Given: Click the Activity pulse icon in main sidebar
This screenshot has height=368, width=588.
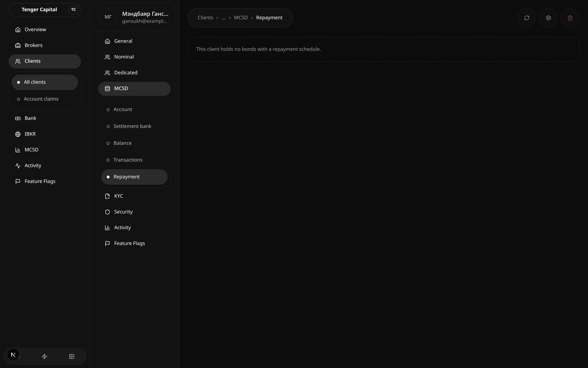Looking at the screenshot, I should 18,166.
